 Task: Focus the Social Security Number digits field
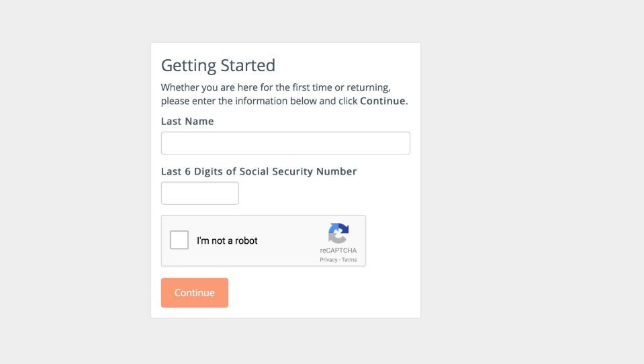(x=199, y=193)
